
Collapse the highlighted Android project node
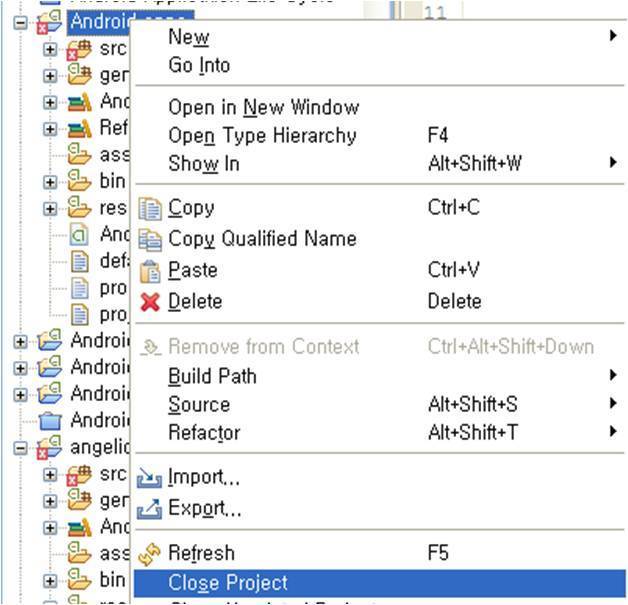pyautogui.click(x=20, y=22)
